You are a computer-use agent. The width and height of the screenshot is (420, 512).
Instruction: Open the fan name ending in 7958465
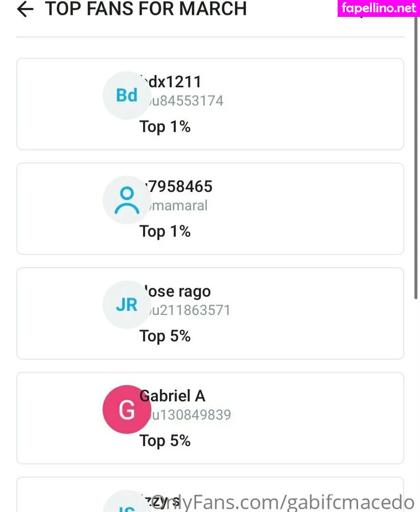pyautogui.click(x=179, y=187)
